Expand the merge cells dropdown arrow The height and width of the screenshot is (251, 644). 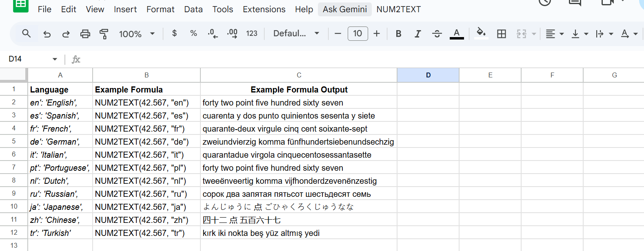pyautogui.click(x=534, y=34)
